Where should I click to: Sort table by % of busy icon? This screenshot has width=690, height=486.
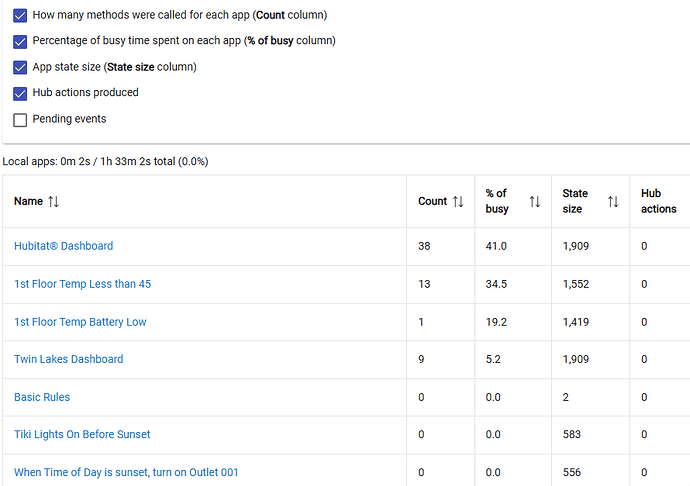535,202
